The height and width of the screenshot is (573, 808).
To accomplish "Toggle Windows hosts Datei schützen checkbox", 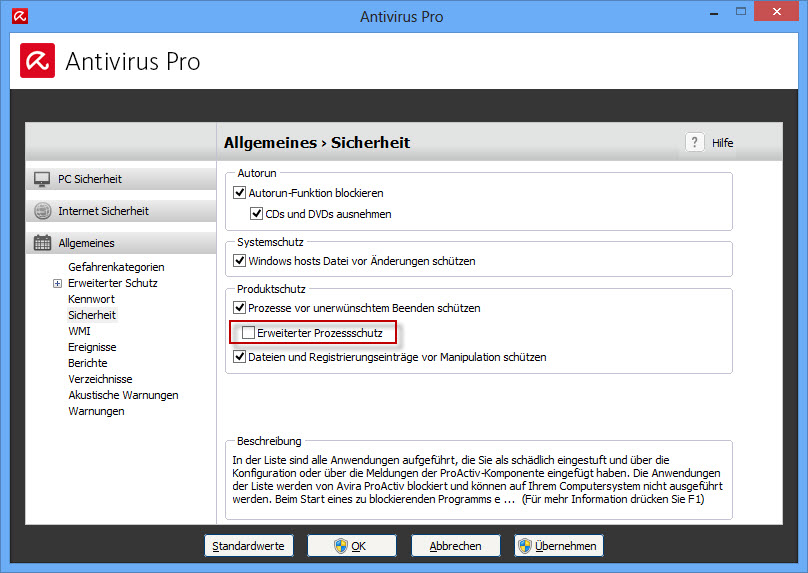I will click(x=240, y=261).
